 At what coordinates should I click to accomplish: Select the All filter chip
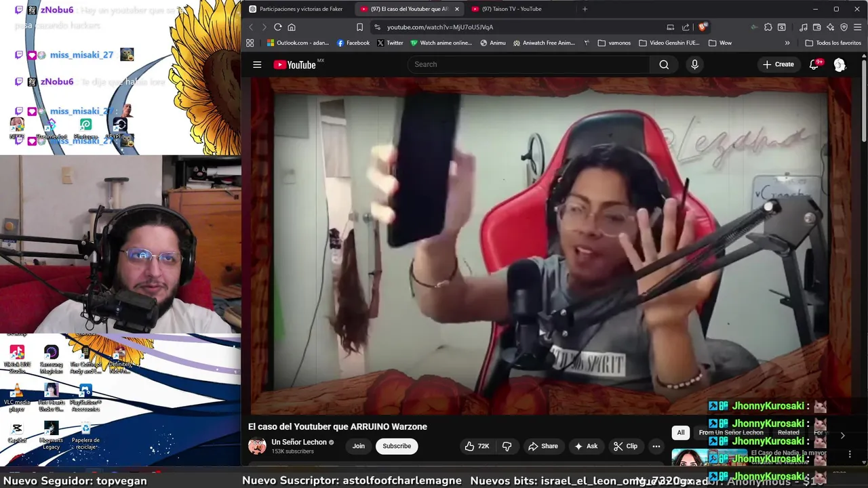(x=681, y=432)
